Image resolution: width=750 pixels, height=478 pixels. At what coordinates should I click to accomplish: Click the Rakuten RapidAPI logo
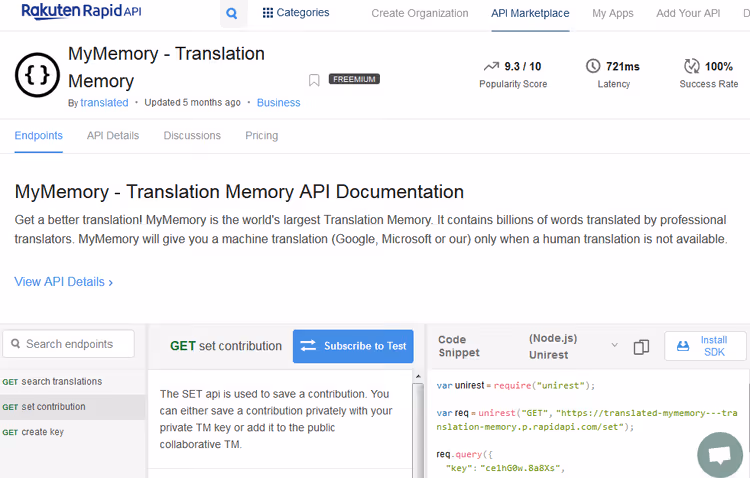pos(81,11)
